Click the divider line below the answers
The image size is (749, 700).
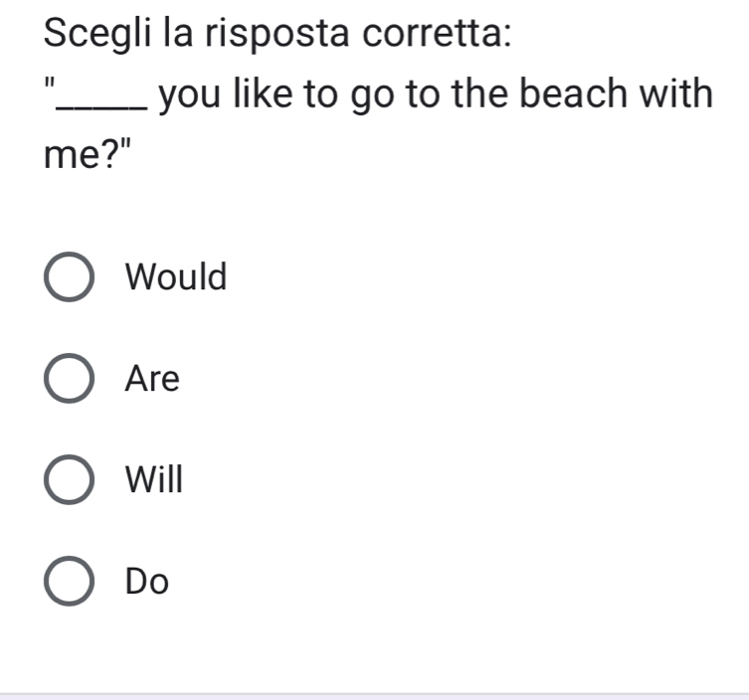(x=374, y=695)
